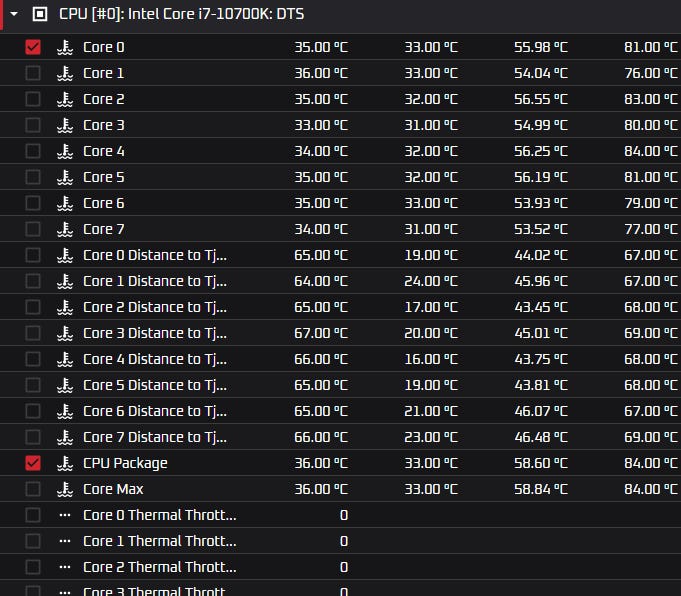Click dots icon of Core 2 Thermal Throttling

click(x=65, y=567)
